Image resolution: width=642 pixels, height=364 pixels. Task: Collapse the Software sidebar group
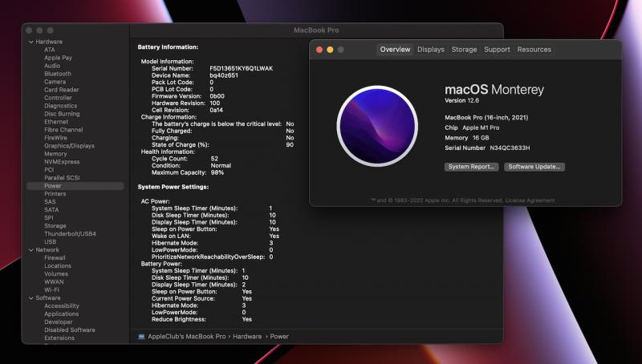(30, 298)
